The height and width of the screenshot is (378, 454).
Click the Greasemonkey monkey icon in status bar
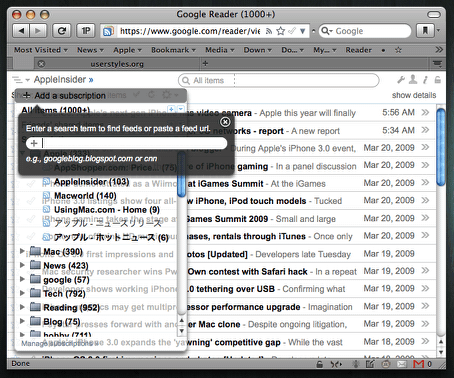tap(386, 364)
